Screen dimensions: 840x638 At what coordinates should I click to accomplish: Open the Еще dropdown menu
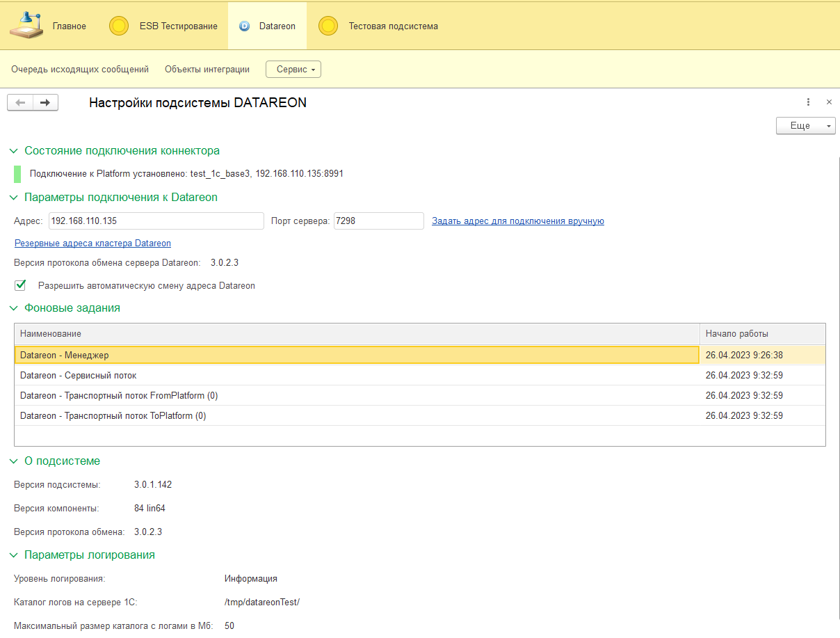click(805, 126)
